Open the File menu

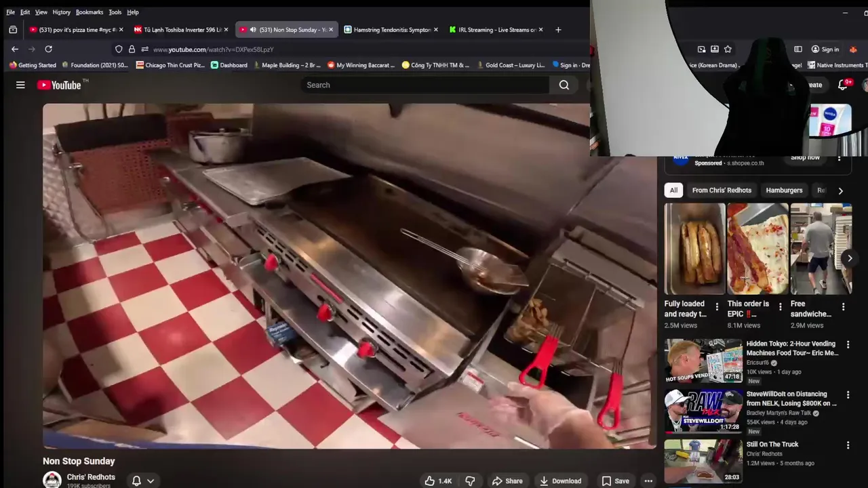click(10, 12)
